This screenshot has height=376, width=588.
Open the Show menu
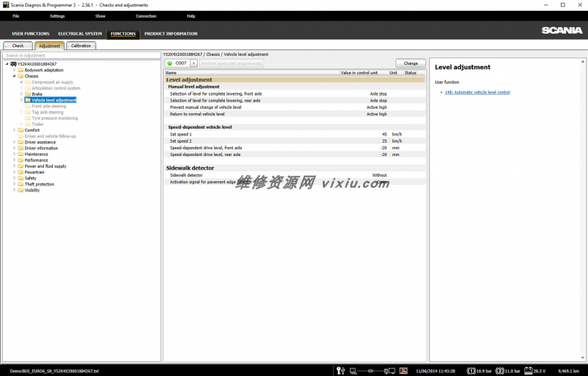click(100, 16)
